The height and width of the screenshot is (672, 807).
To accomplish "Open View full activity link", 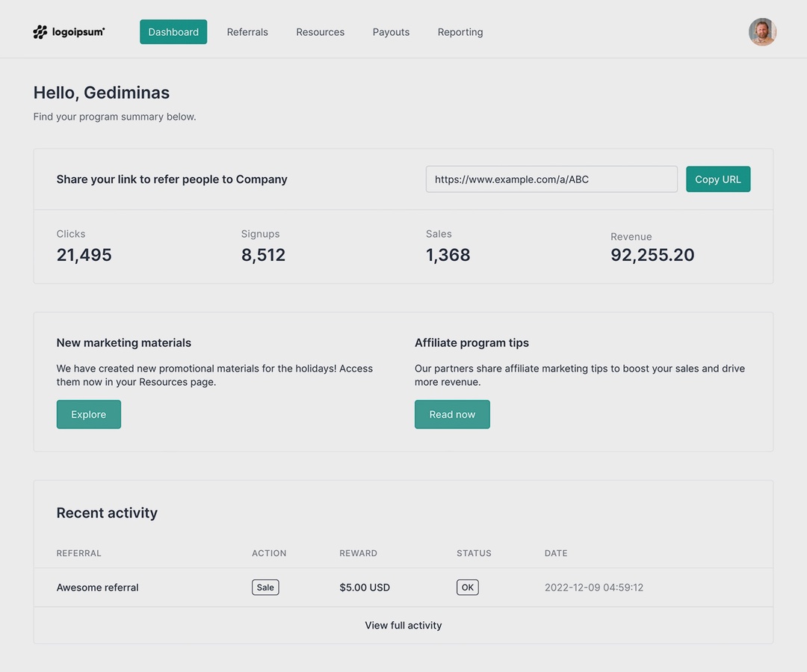I will click(x=403, y=625).
